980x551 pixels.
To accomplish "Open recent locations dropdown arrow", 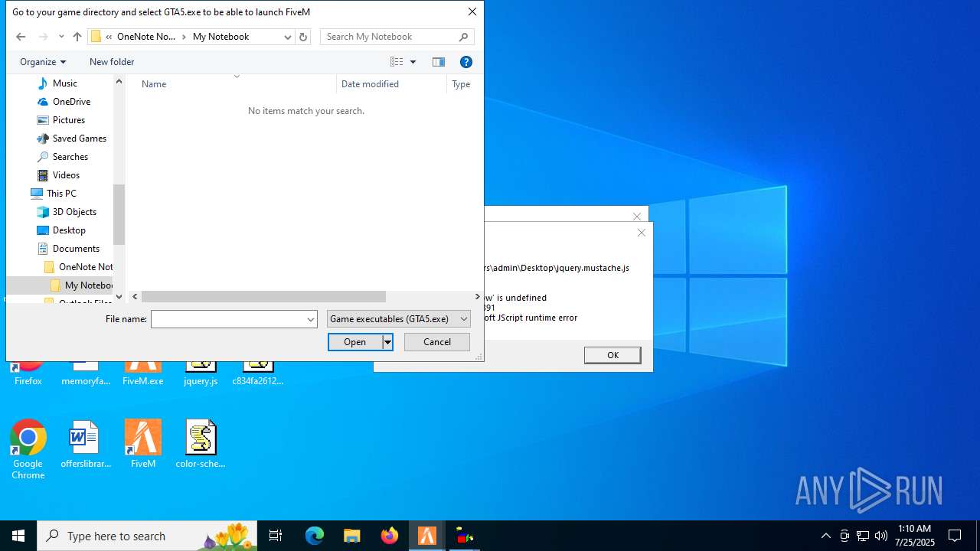I will pos(61,37).
